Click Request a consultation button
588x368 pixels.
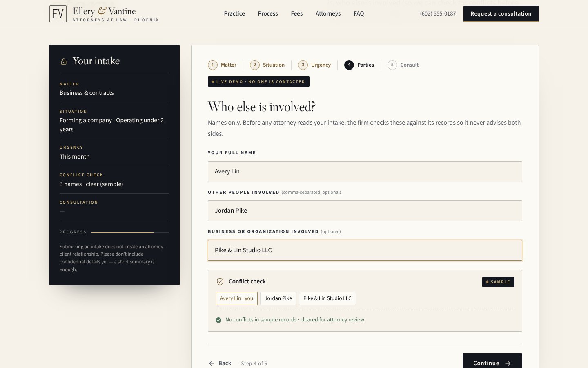click(501, 13)
